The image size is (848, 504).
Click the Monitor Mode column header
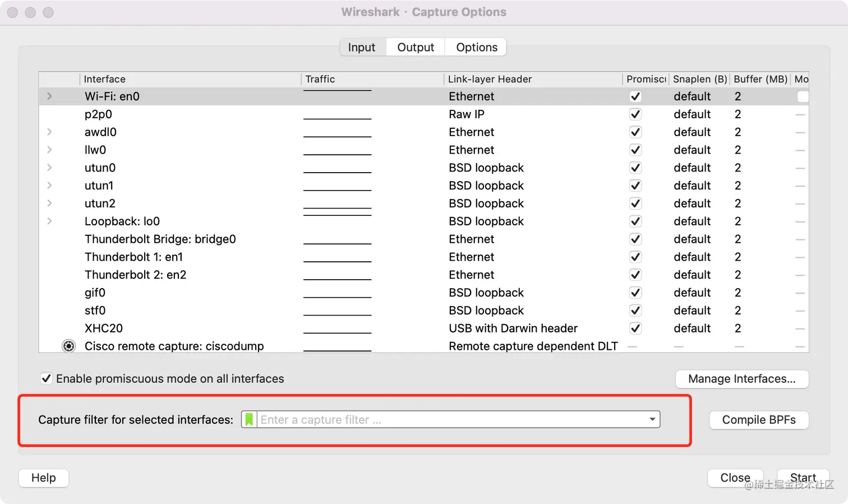800,79
